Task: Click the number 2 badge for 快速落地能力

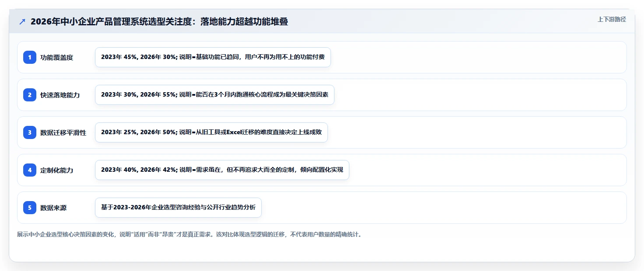Action: tap(30, 95)
